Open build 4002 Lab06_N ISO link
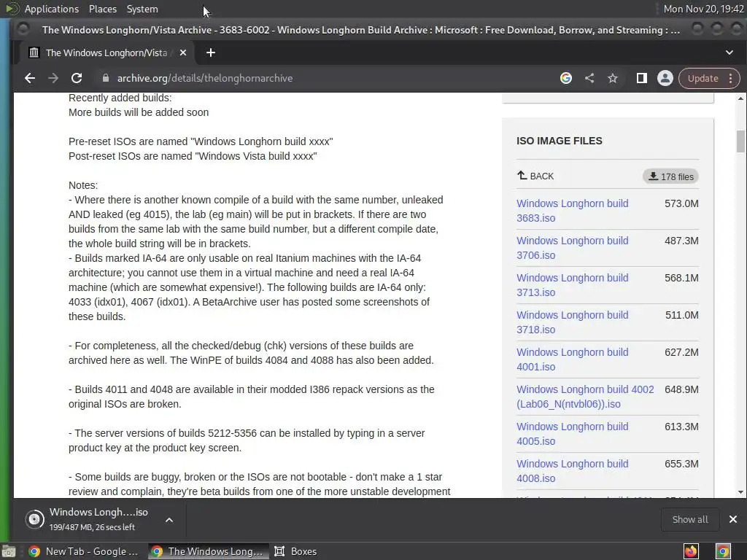Image resolution: width=747 pixels, height=560 pixels. click(585, 396)
